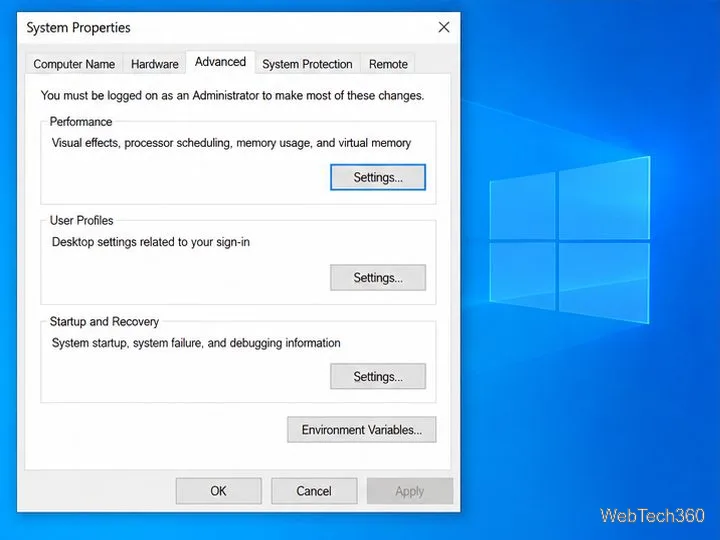Viewport: 720px width, 540px height.
Task: Click 'System startup, system failure' description
Action: pos(196,343)
